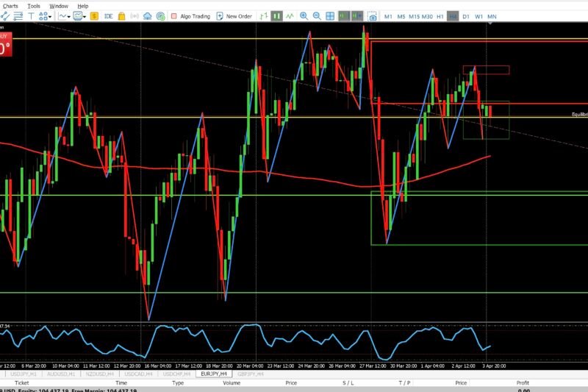Click the Time column header

coord(121,382)
